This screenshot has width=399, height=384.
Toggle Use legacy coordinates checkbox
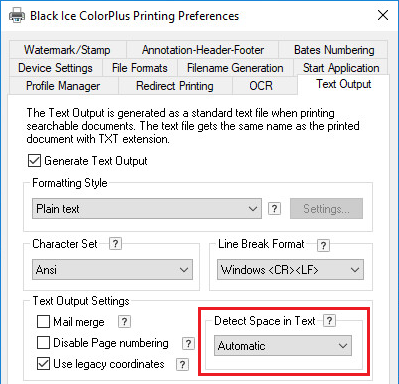click(x=43, y=364)
